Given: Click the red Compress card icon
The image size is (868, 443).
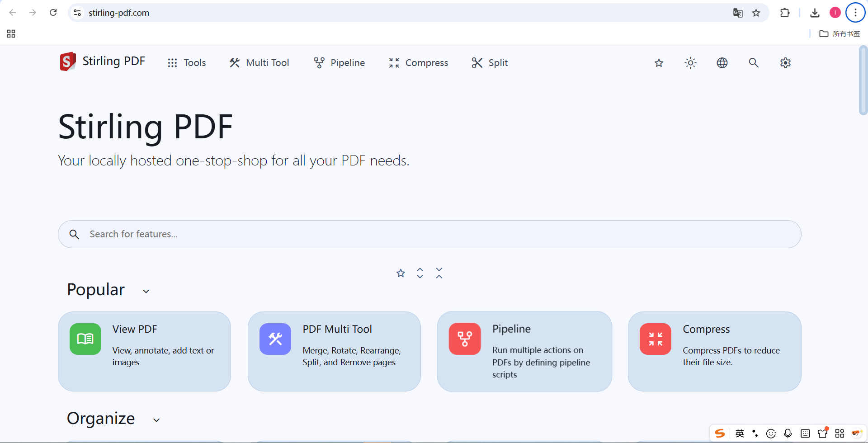Looking at the screenshot, I should click(x=655, y=339).
